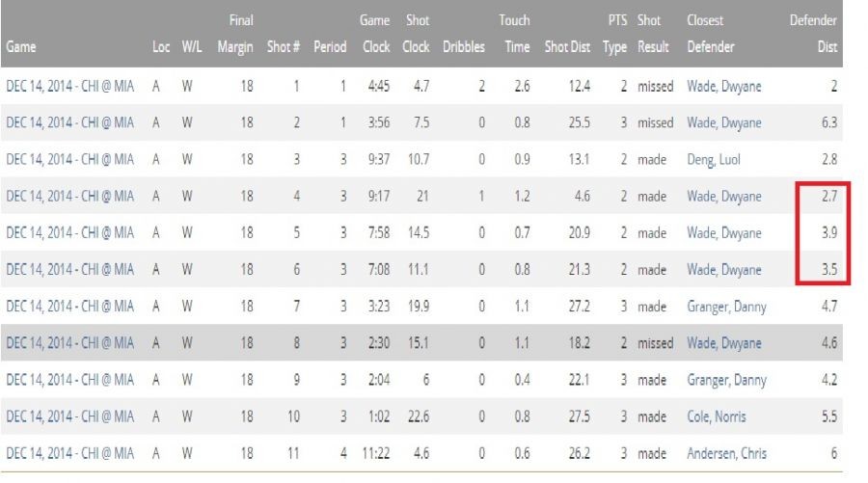Image resolution: width=868 pixels, height=483 pixels.
Task: Open the game link in shot 1 row
Action: pyautogui.click(x=69, y=87)
